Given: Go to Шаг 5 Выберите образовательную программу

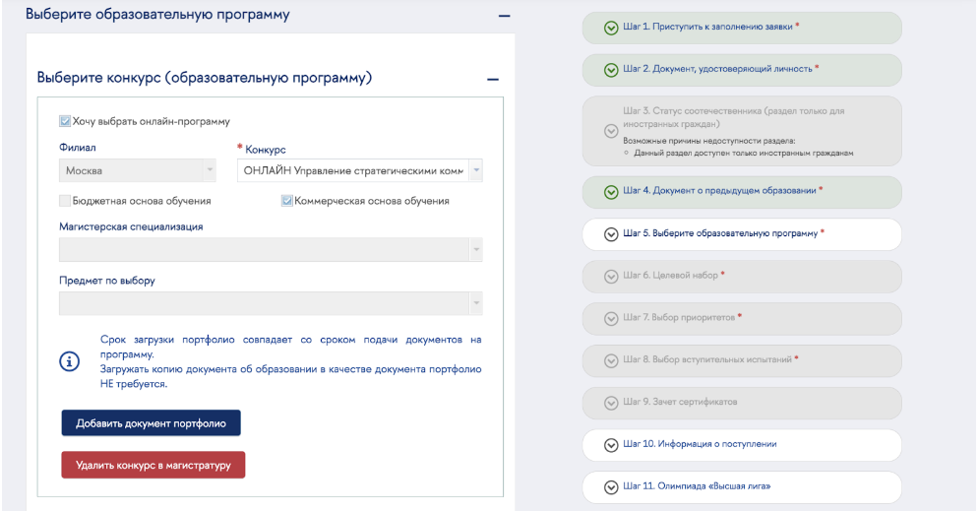Looking at the screenshot, I should click(x=742, y=234).
